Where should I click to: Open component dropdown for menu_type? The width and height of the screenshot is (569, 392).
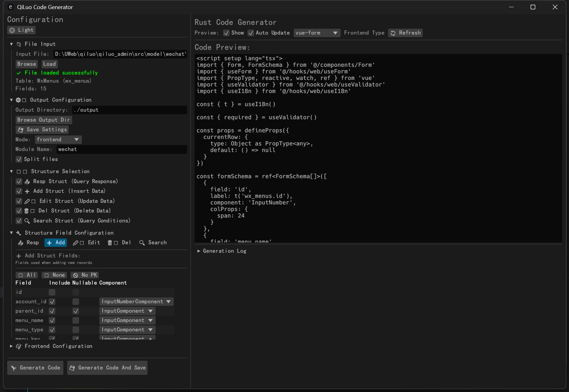pyautogui.click(x=127, y=330)
